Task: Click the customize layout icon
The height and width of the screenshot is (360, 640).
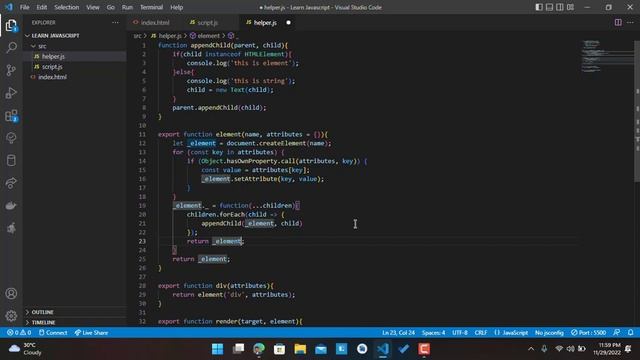Action: (x=570, y=7)
